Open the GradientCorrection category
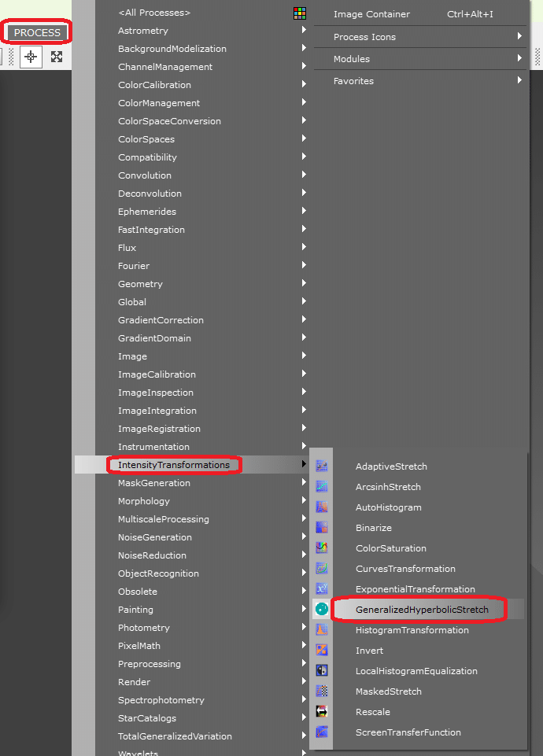 click(161, 320)
